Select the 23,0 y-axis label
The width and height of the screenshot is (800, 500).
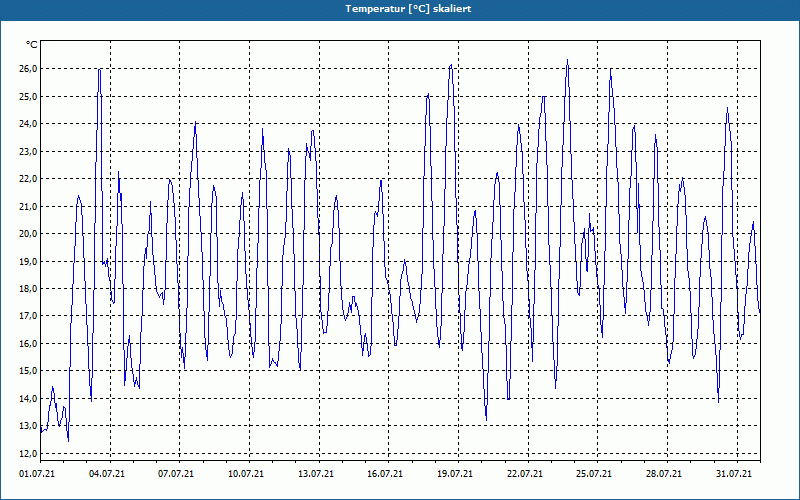[x=29, y=152]
